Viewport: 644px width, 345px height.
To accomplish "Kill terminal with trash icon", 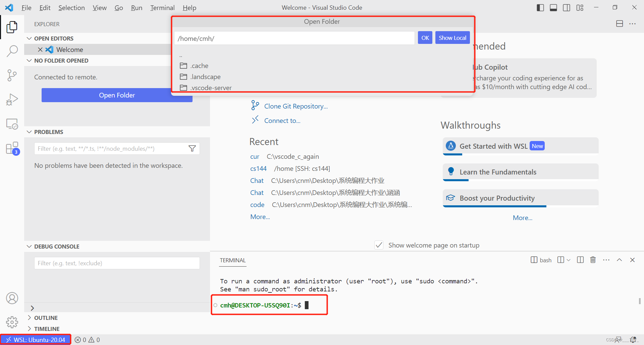I will click(593, 260).
